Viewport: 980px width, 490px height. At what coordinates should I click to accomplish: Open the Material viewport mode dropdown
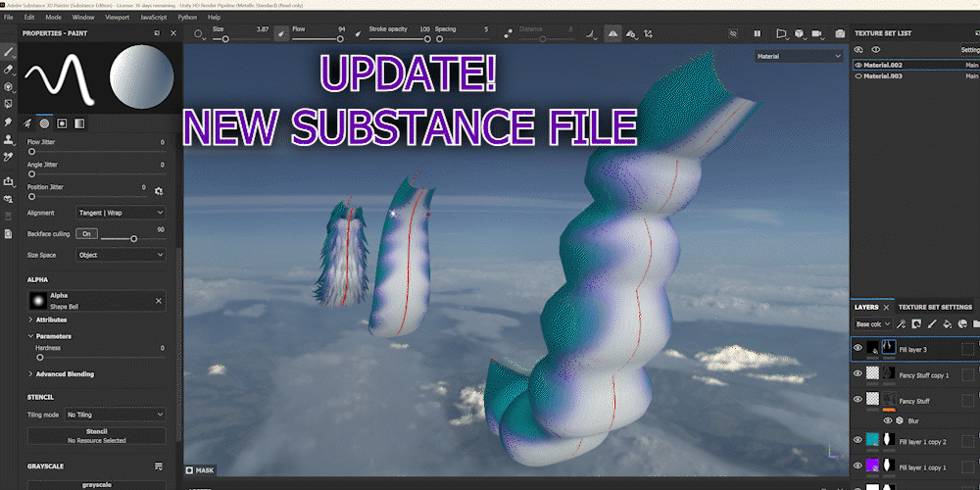coord(798,57)
